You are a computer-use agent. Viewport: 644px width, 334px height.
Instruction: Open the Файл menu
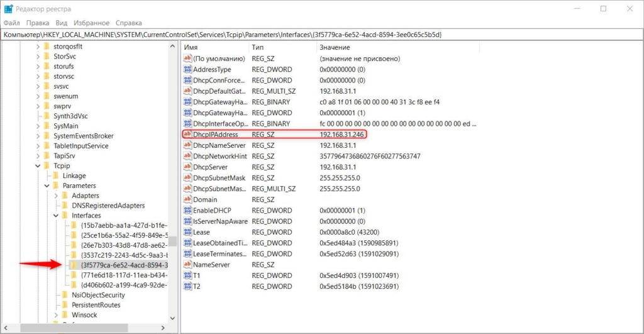pyautogui.click(x=12, y=23)
